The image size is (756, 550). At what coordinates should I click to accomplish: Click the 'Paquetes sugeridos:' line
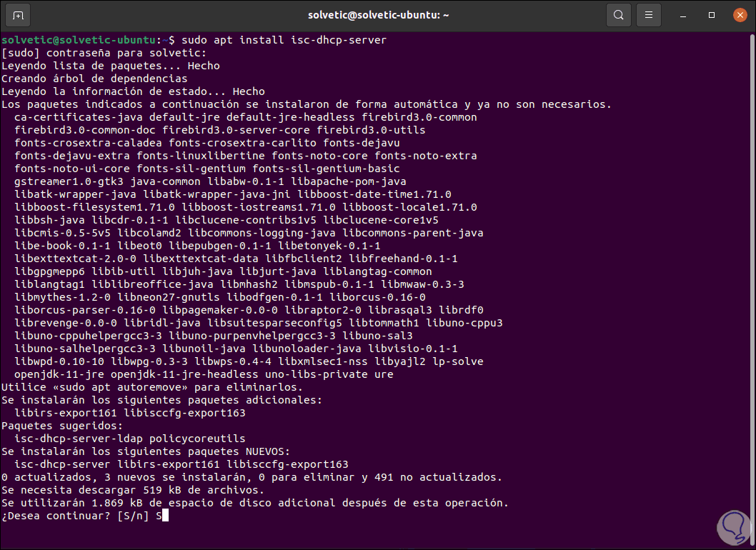[x=62, y=426]
